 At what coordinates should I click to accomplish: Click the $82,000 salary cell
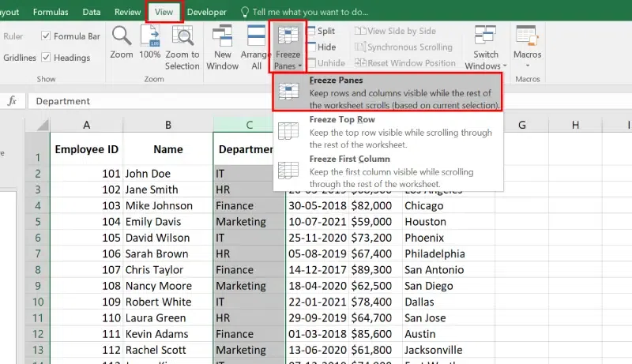tap(375, 206)
